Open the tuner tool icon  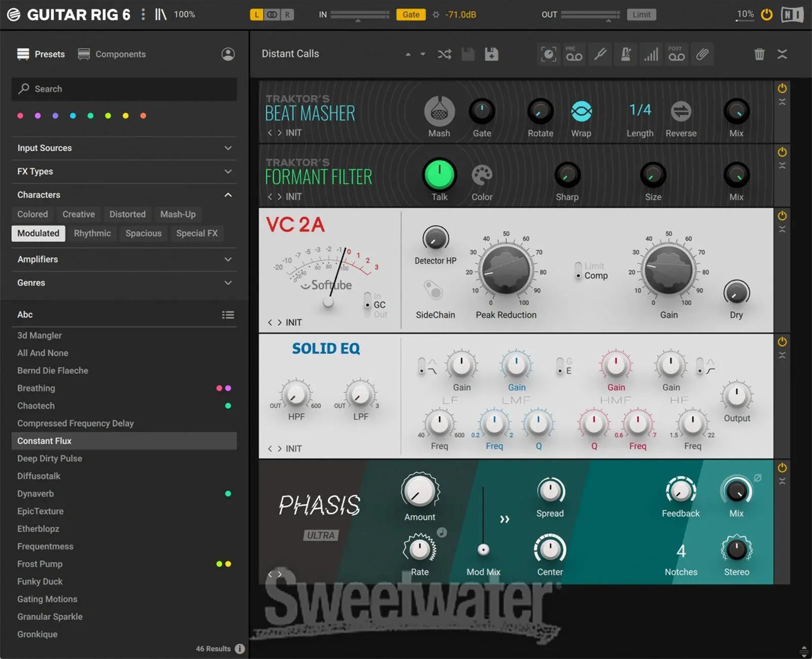point(600,54)
